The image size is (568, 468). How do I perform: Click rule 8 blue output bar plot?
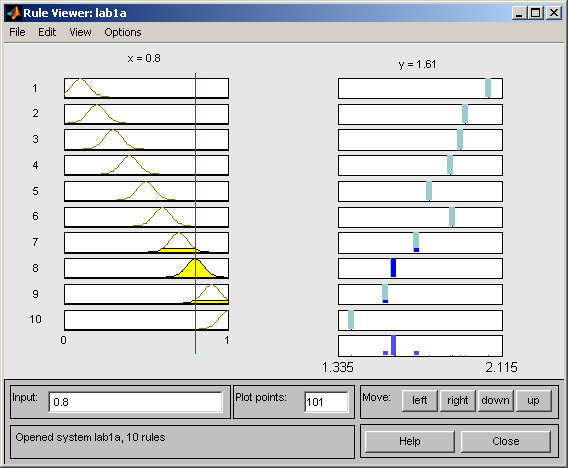421,268
